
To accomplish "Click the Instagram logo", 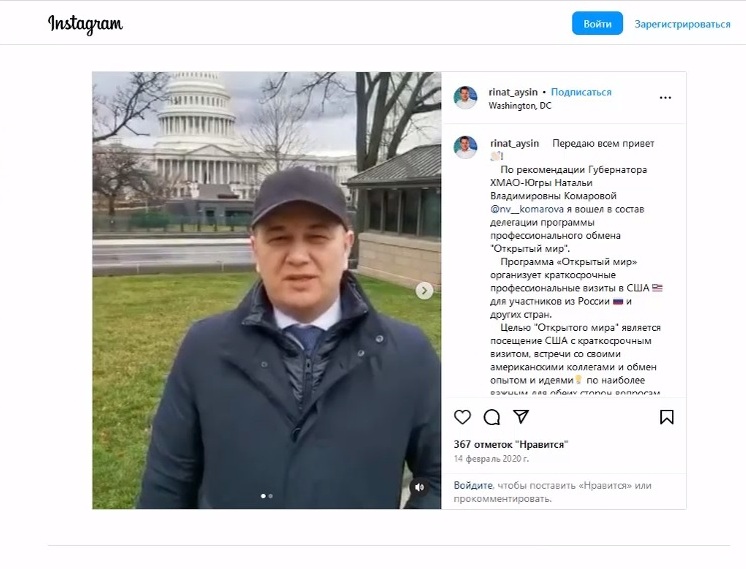I will click(x=85, y=24).
